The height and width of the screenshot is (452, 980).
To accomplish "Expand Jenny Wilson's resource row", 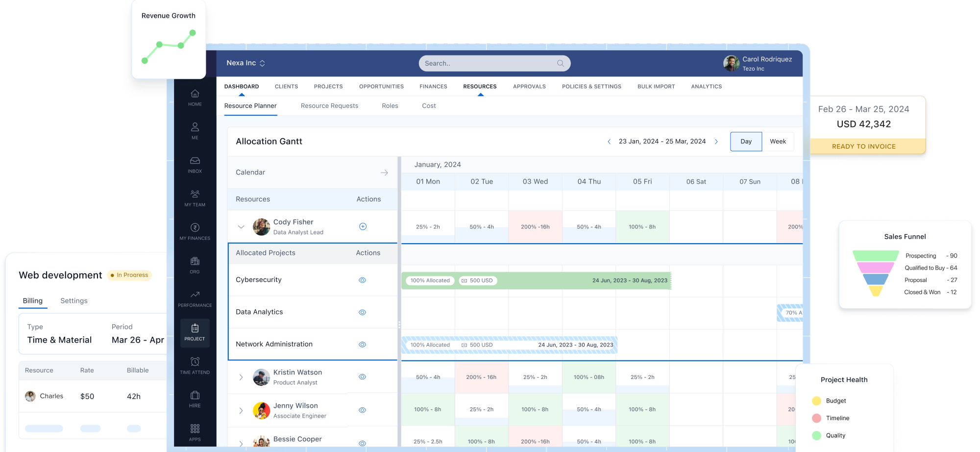I will (241, 410).
